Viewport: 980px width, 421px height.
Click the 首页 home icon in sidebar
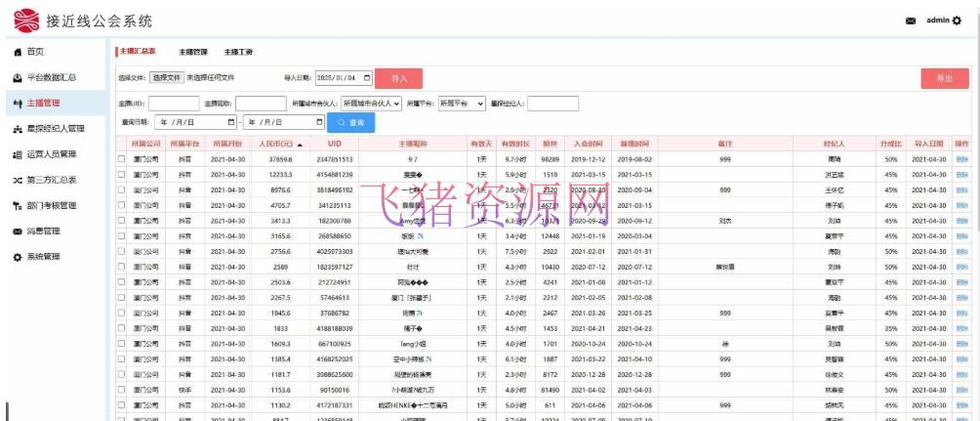pyautogui.click(x=18, y=53)
